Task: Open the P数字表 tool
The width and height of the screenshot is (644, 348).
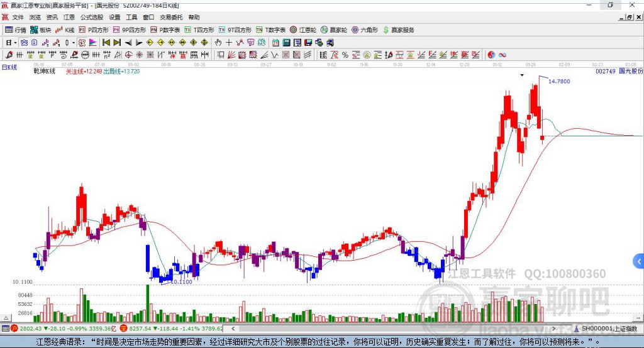Action: [x=165, y=30]
